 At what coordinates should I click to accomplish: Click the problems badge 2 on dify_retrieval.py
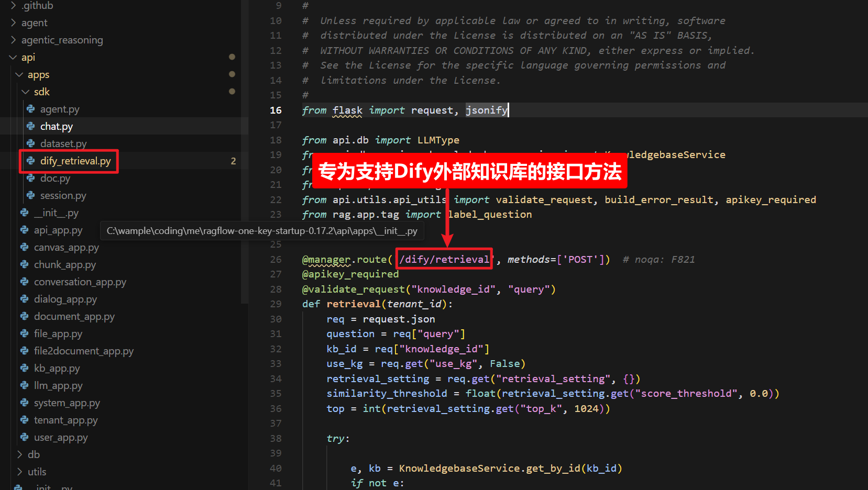(x=233, y=161)
